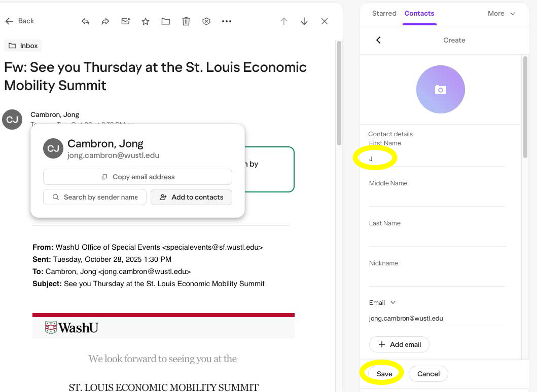Switch to the Contacts tab
The height and width of the screenshot is (392, 537).
click(419, 13)
